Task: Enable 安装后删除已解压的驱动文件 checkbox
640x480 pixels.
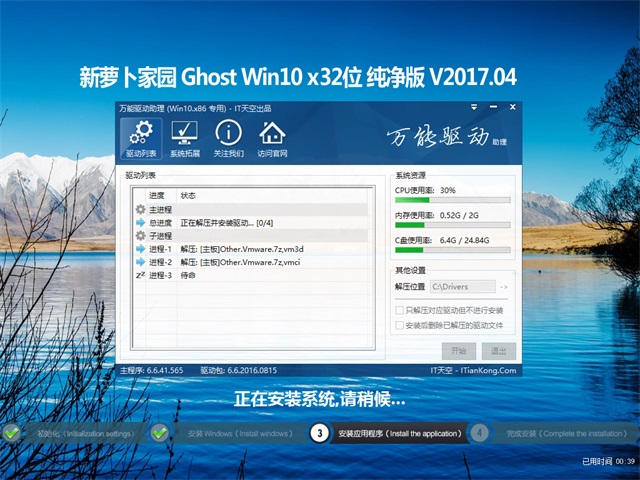Action: [x=400, y=325]
